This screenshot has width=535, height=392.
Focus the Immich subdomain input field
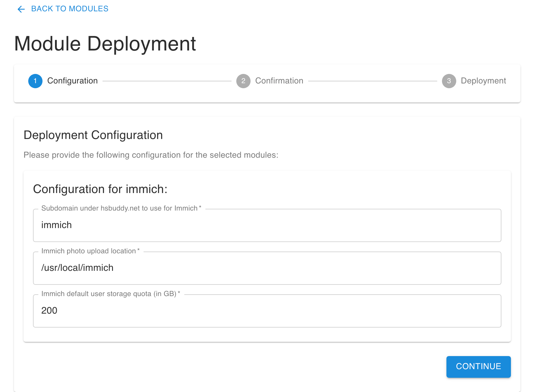tap(267, 225)
